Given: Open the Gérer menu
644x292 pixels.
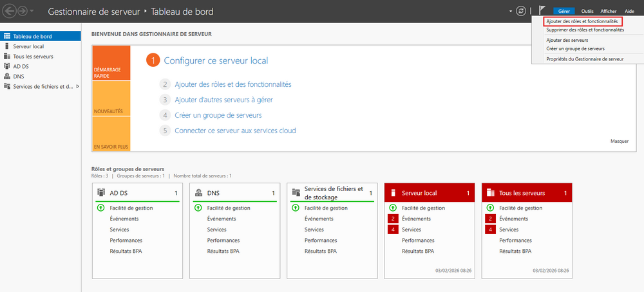Looking at the screenshot, I should pyautogui.click(x=564, y=12).
